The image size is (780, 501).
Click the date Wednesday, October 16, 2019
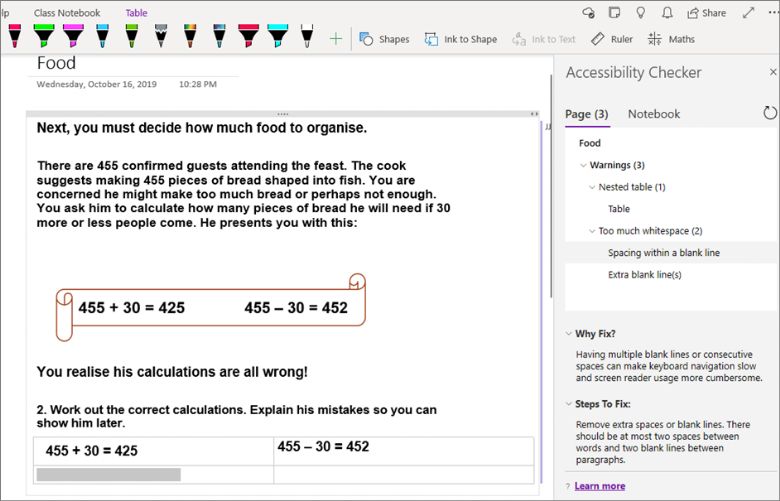(97, 84)
